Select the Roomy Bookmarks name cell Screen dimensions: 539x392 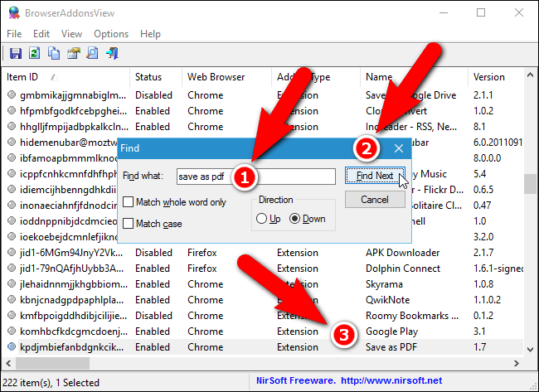(412, 316)
